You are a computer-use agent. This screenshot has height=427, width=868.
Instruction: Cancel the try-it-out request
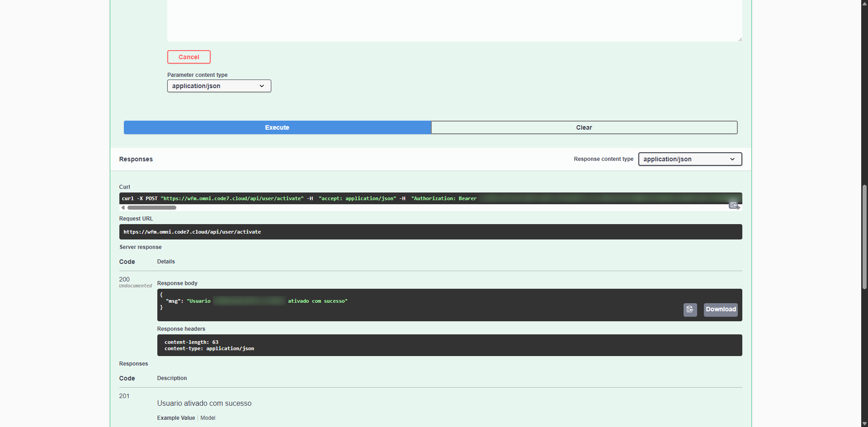189,57
